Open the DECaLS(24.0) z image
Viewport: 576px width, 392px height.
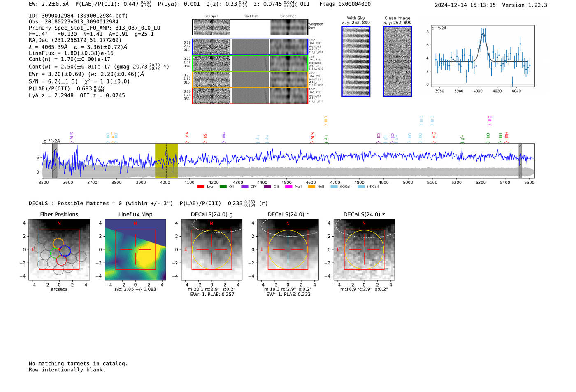[x=364, y=250]
